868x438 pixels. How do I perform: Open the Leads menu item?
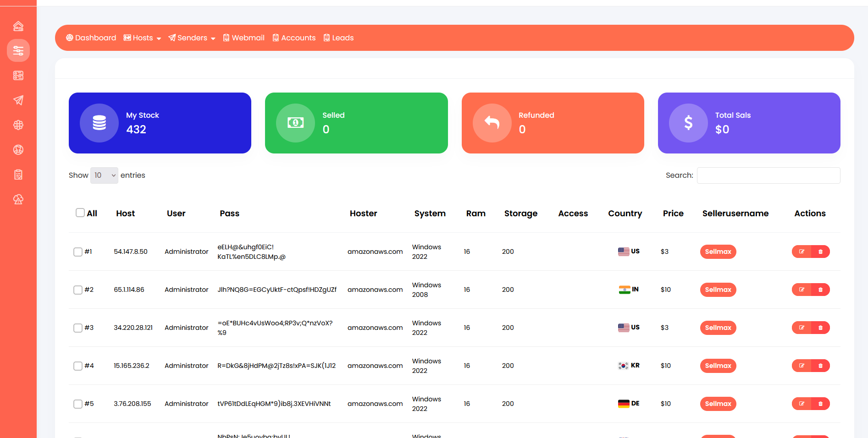pyautogui.click(x=338, y=38)
